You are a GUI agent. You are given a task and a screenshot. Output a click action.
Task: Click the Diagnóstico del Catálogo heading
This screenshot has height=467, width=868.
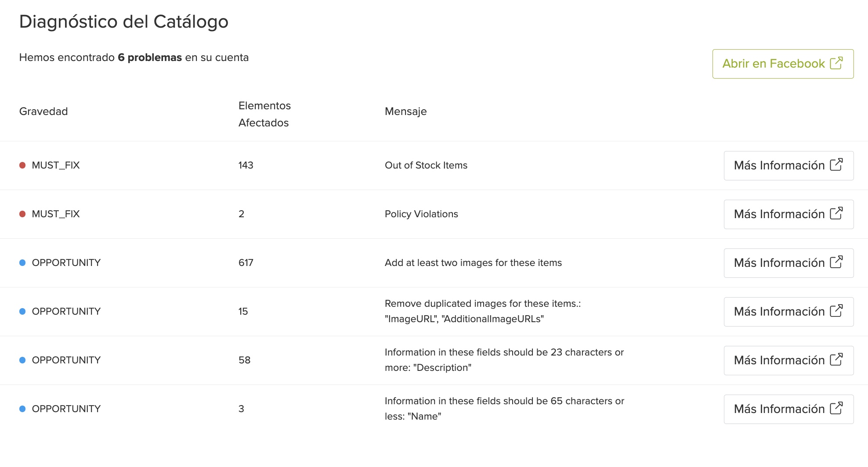pyautogui.click(x=123, y=22)
